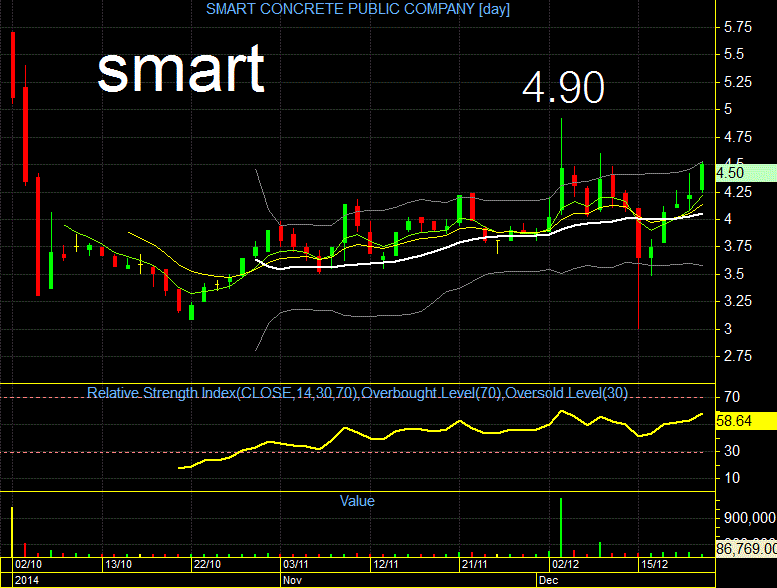The width and height of the screenshot is (777, 588).
Task: Click the Relative Strength Index indicator title
Action: pos(357,393)
